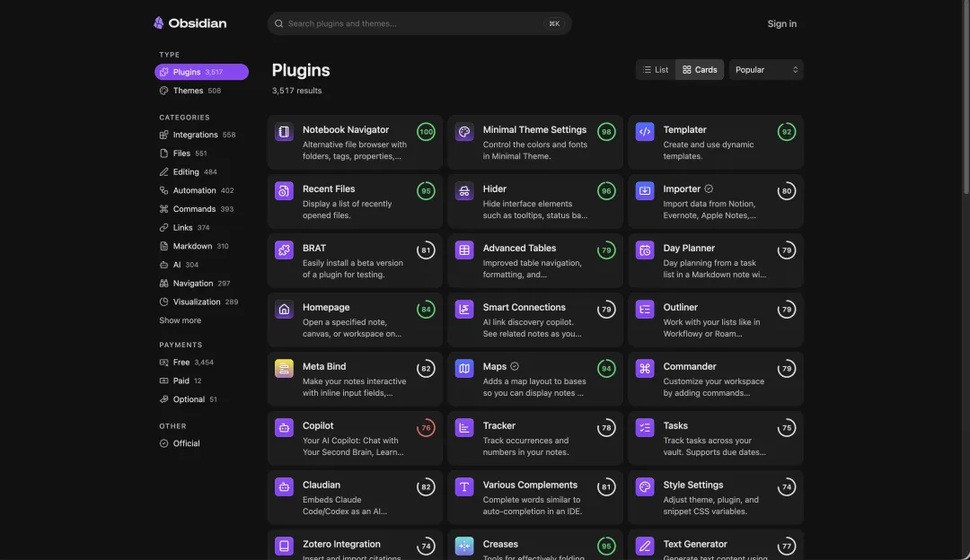Image resolution: width=970 pixels, height=560 pixels.
Task: Click the Notebook Navigator plugin icon
Action: 284,132
